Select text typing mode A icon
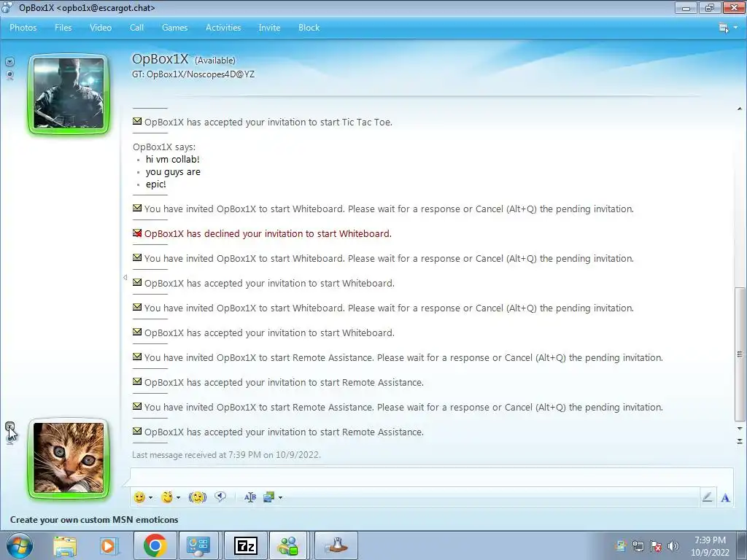Screen dimensions: 747x560 (x=725, y=497)
